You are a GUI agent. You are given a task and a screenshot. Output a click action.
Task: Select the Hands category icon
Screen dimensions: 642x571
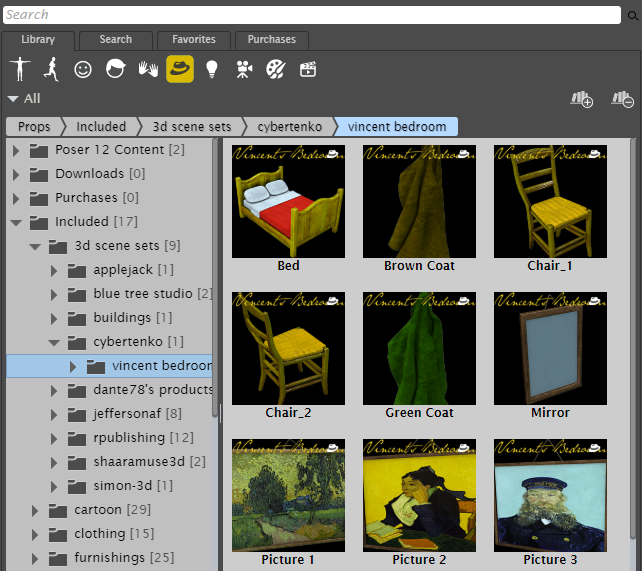pyautogui.click(x=148, y=69)
